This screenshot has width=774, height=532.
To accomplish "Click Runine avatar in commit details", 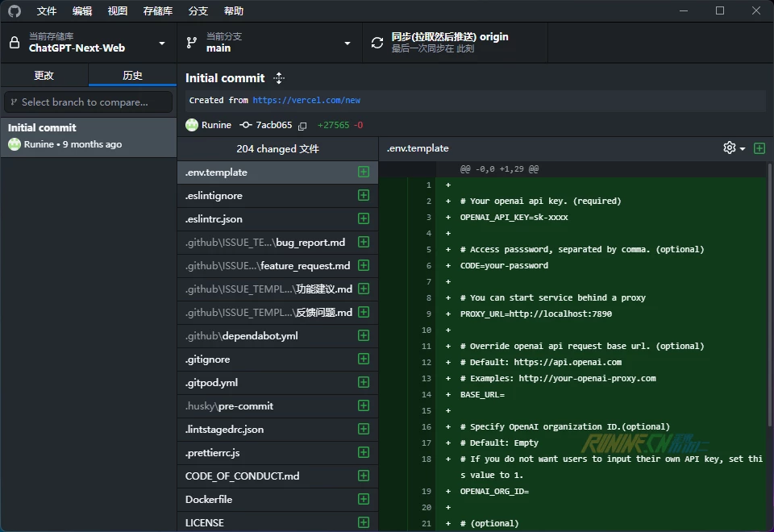I will tap(192, 125).
